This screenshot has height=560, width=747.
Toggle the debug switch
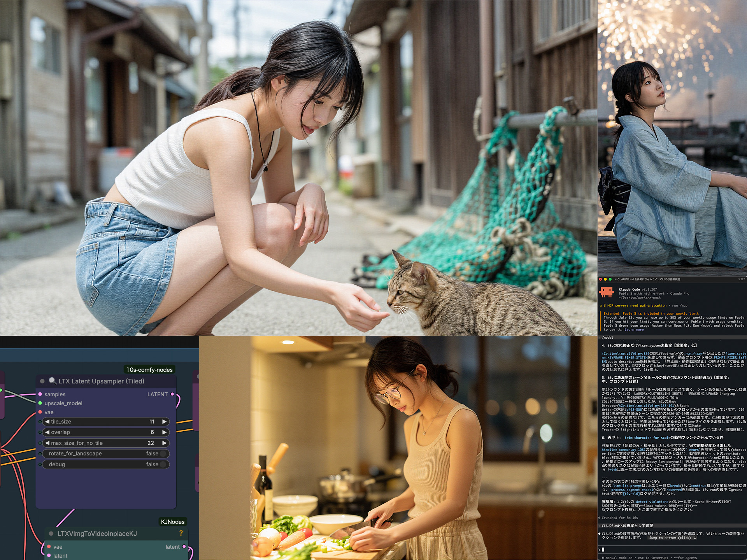point(163,464)
